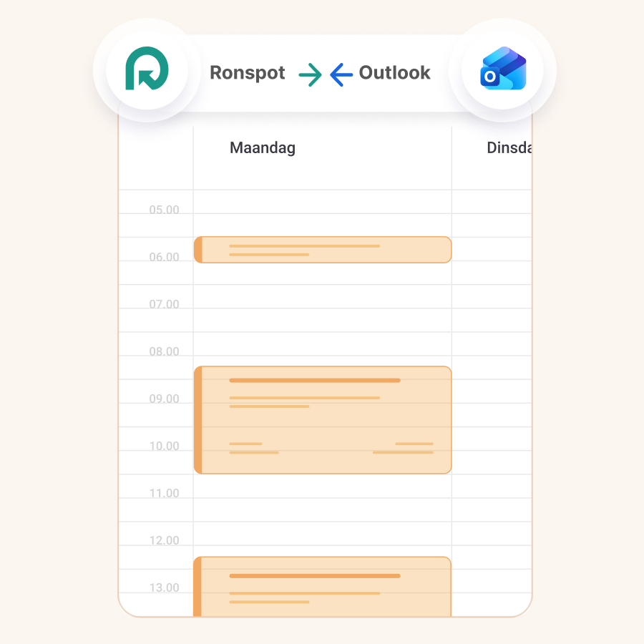This screenshot has height=644, width=644.
Task: Click the 08.00 time label
Action: coord(165,351)
